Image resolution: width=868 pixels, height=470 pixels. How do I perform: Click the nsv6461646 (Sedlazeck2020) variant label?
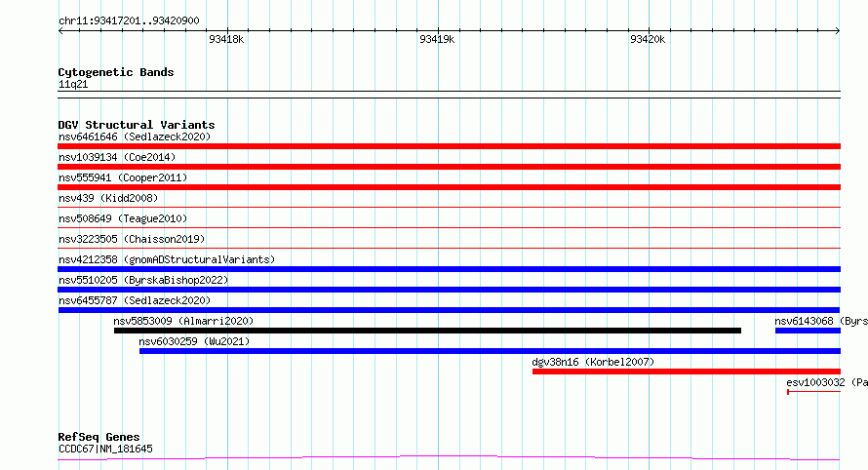pyautogui.click(x=135, y=137)
